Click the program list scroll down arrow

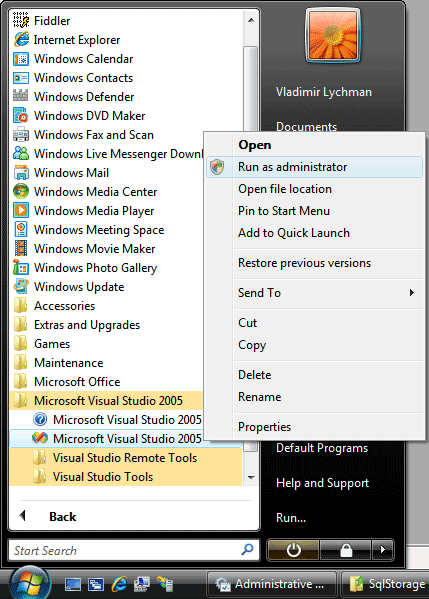click(251, 478)
